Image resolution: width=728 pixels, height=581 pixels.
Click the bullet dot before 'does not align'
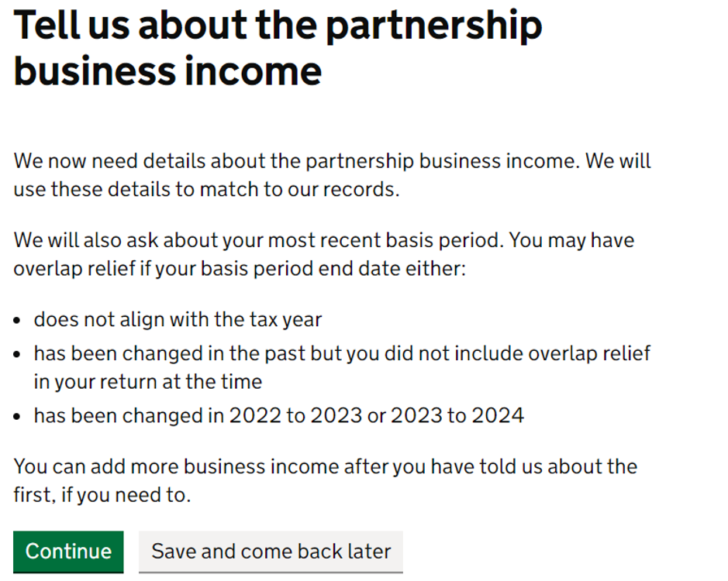pyautogui.click(x=19, y=320)
